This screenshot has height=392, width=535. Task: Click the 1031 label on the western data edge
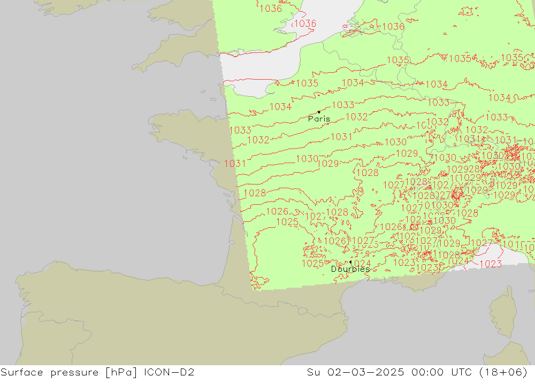(235, 164)
